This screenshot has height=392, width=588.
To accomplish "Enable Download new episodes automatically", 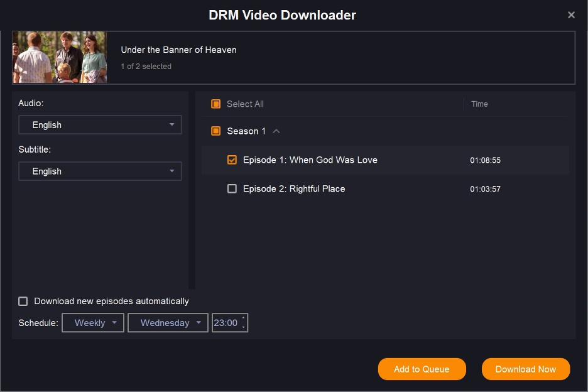I will (x=23, y=301).
